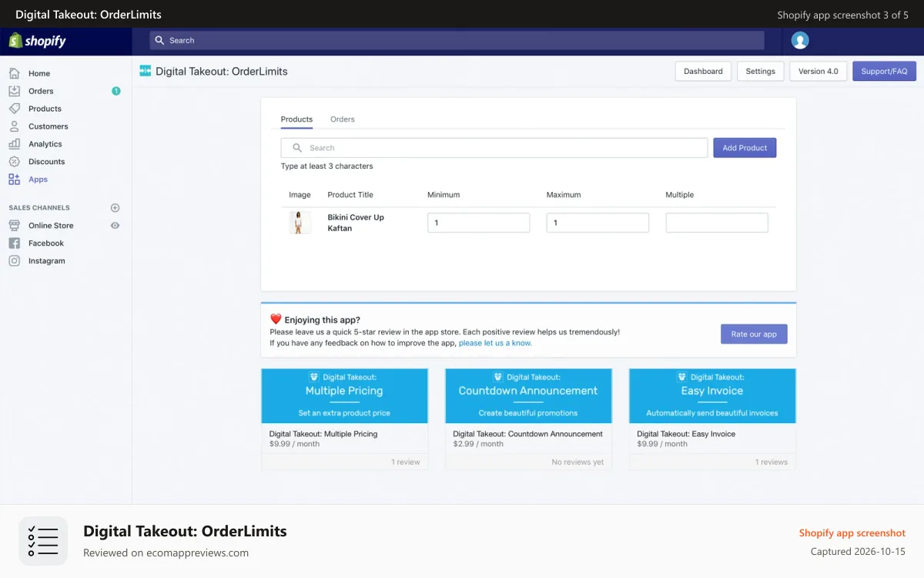Click the product search magnifier icon
The height and width of the screenshot is (578, 924).
tap(297, 148)
